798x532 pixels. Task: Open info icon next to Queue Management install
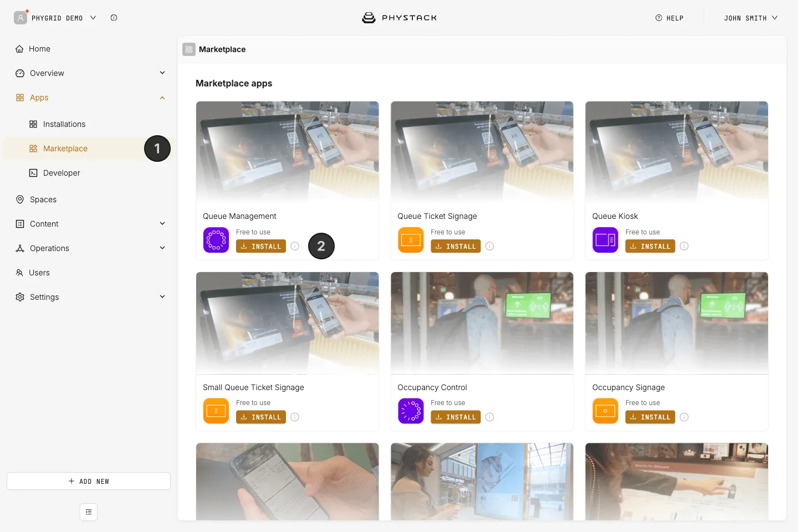(295, 246)
